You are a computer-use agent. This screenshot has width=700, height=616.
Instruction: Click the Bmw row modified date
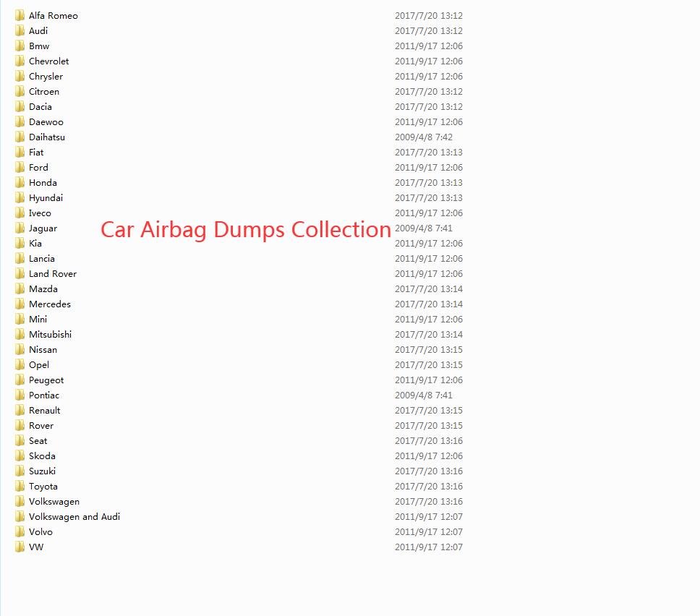point(429,46)
